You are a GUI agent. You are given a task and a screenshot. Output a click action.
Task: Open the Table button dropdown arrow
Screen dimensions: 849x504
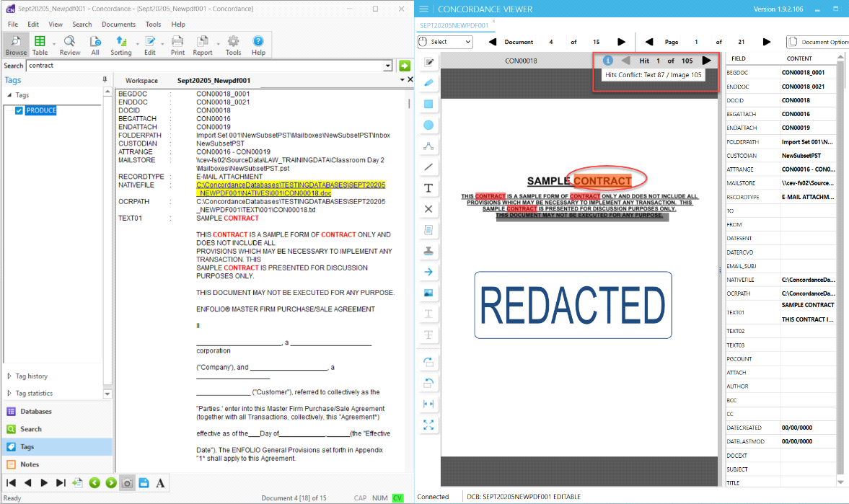point(53,44)
